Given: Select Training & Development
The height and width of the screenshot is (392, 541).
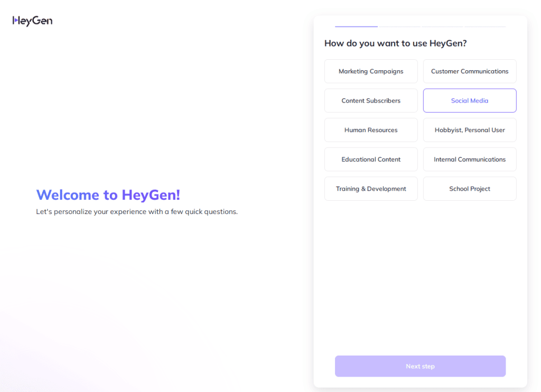Looking at the screenshot, I should pyautogui.click(x=370, y=189).
